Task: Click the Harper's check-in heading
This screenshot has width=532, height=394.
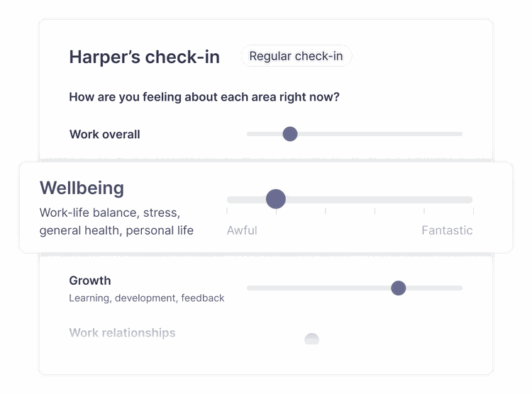Action: coord(144,57)
